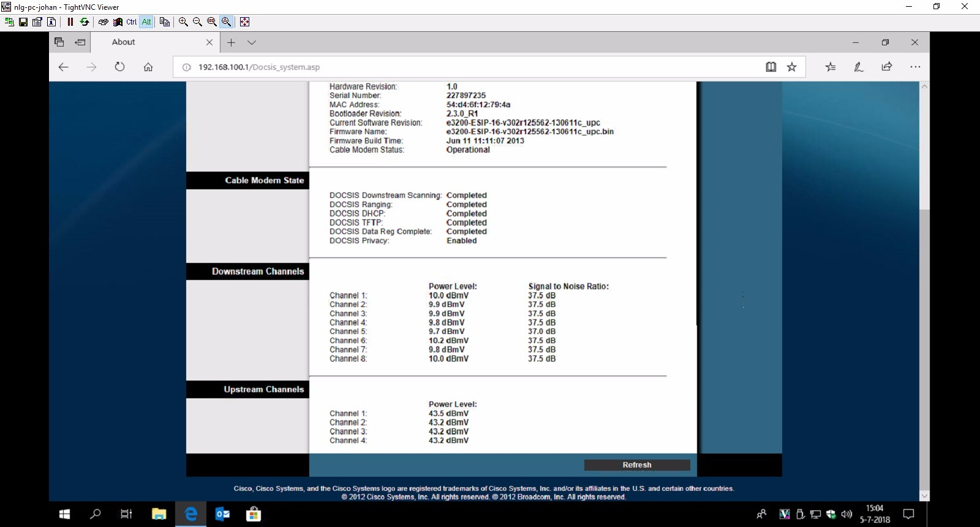The height and width of the screenshot is (527, 980).
Task: Toggle the Alt key in TightVNC toolbar
Action: tap(146, 22)
